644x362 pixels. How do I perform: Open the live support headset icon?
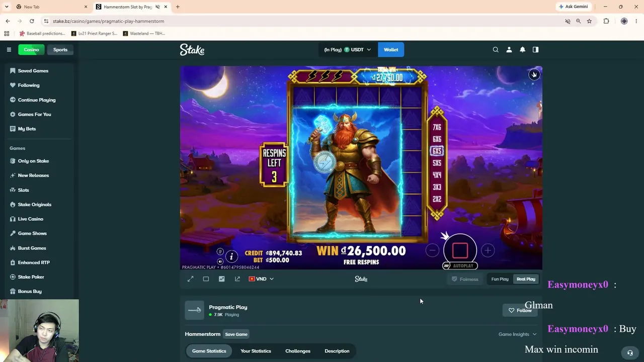tap(630, 353)
